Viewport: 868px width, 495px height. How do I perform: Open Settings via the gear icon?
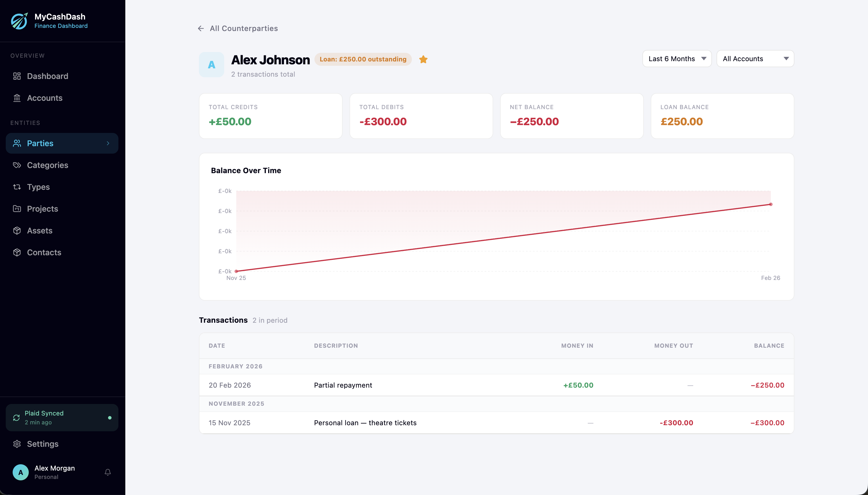17,444
